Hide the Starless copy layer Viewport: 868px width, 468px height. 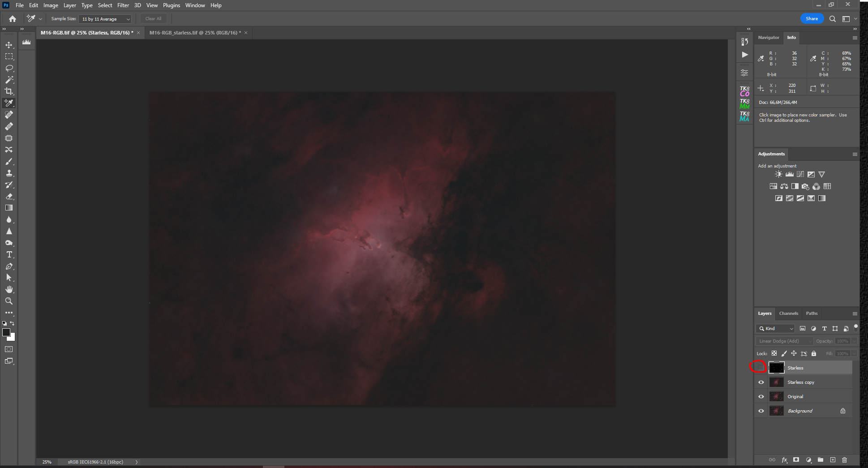click(x=761, y=382)
